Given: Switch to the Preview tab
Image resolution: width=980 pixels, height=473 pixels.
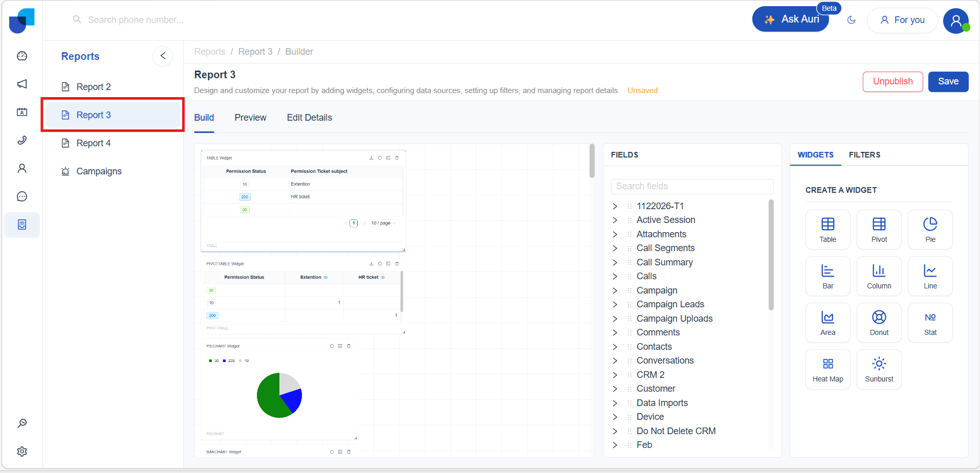Looking at the screenshot, I should [250, 118].
